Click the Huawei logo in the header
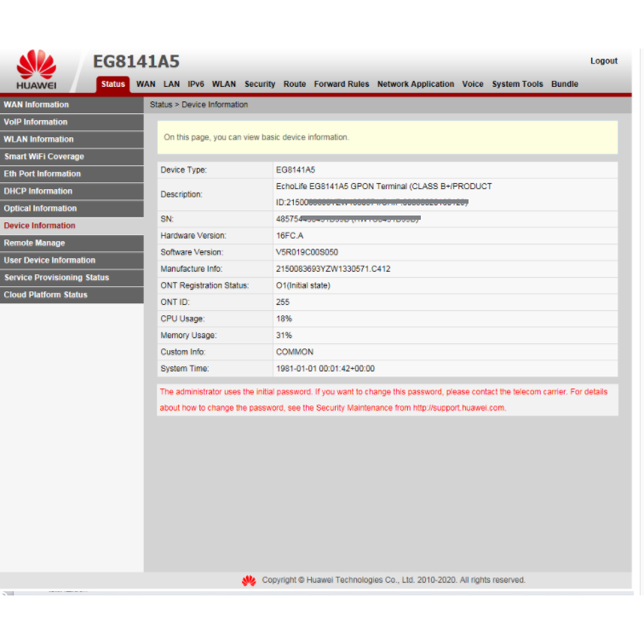Viewport: 644px width, 644px height. pyautogui.click(x=36, y=70)
